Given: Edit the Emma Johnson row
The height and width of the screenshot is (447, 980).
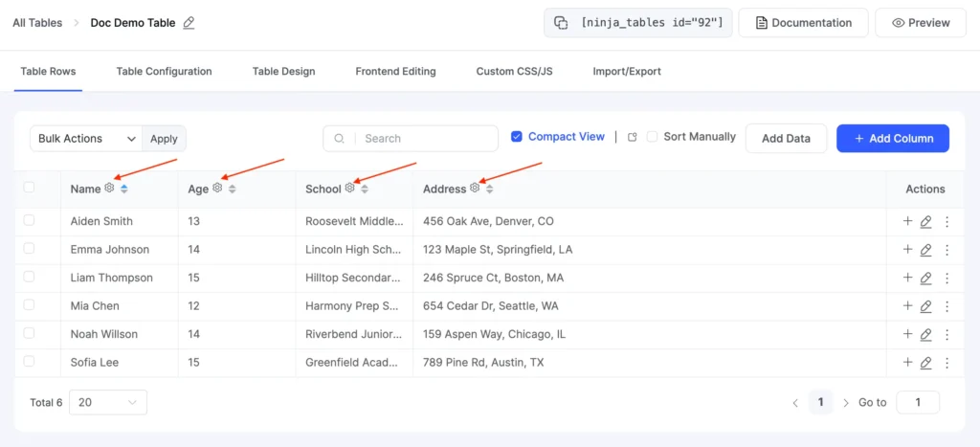Looking at the screenshot, I should 926,250.
